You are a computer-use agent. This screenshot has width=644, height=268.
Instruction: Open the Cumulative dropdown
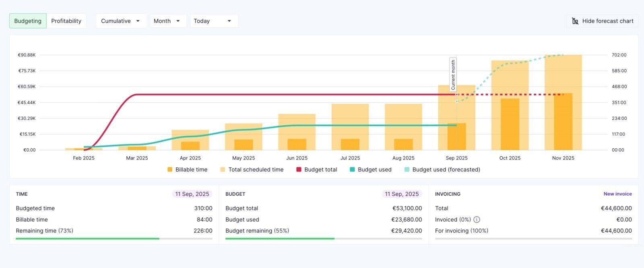tap(121, 21)
